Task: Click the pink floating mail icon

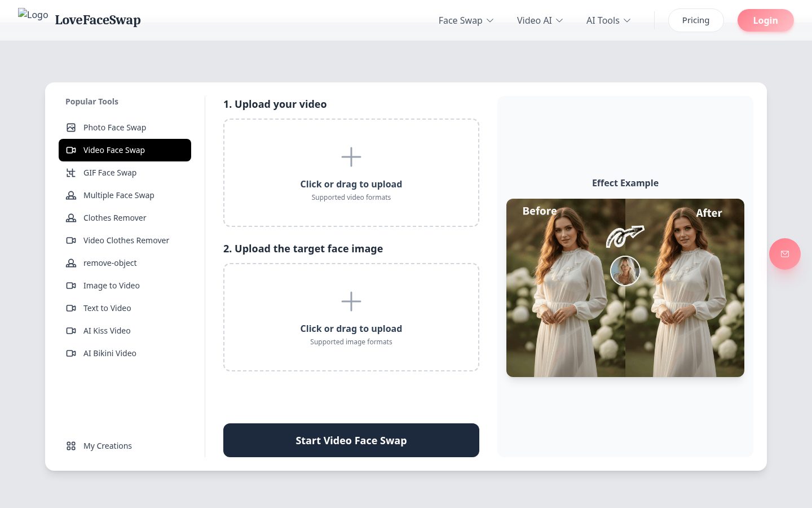Action: click(x=785, y=254)
